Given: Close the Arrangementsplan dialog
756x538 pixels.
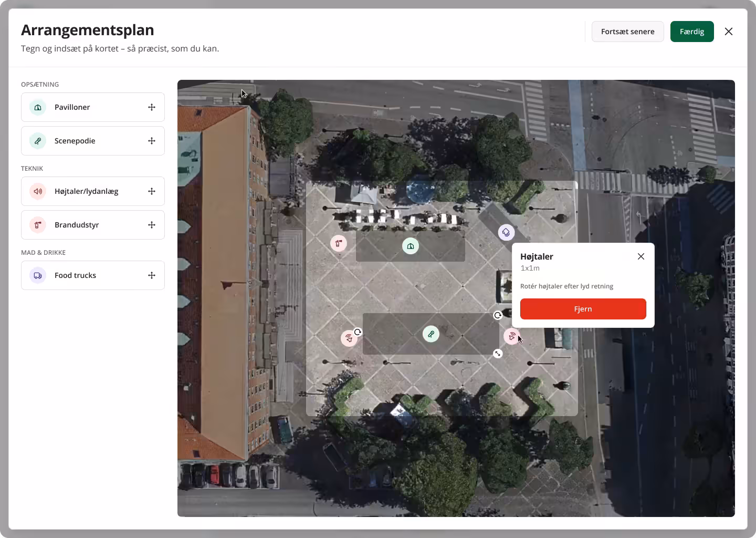Looking at the screenshot, I should point(728,32).
